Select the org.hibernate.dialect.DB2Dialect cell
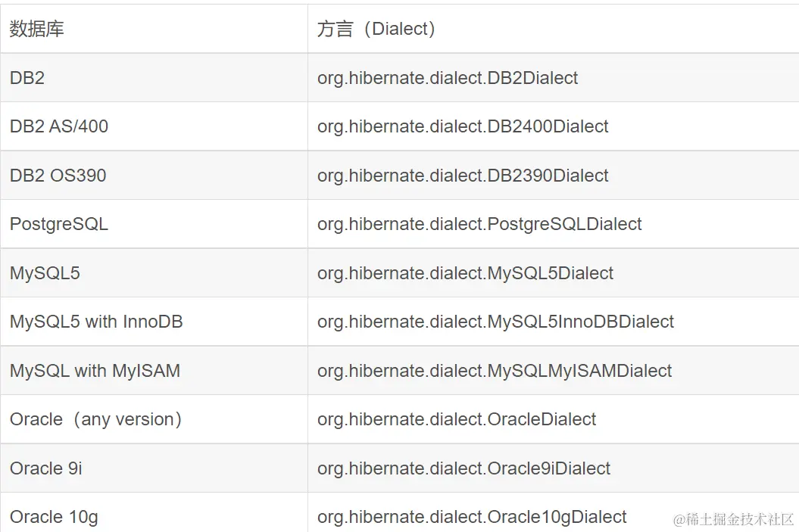799x532 pixels. point(448,78)
